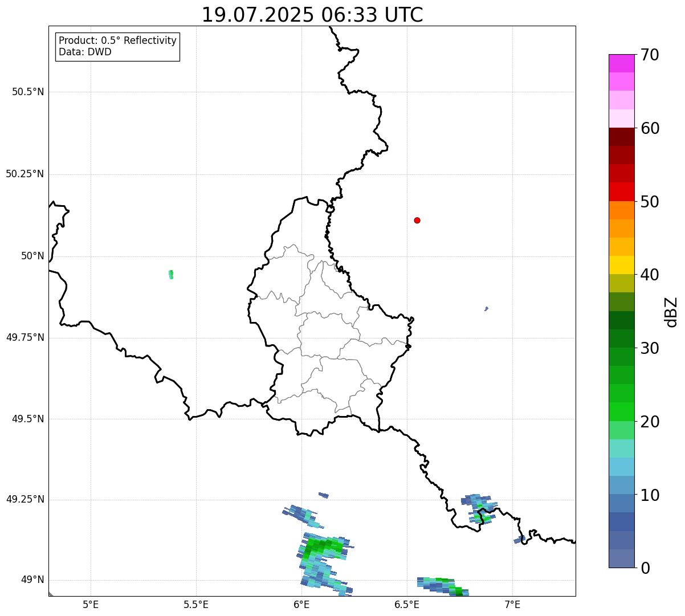Click the dBZ colorbar axis label
This screenshot has width=685, height=616.
671,312
